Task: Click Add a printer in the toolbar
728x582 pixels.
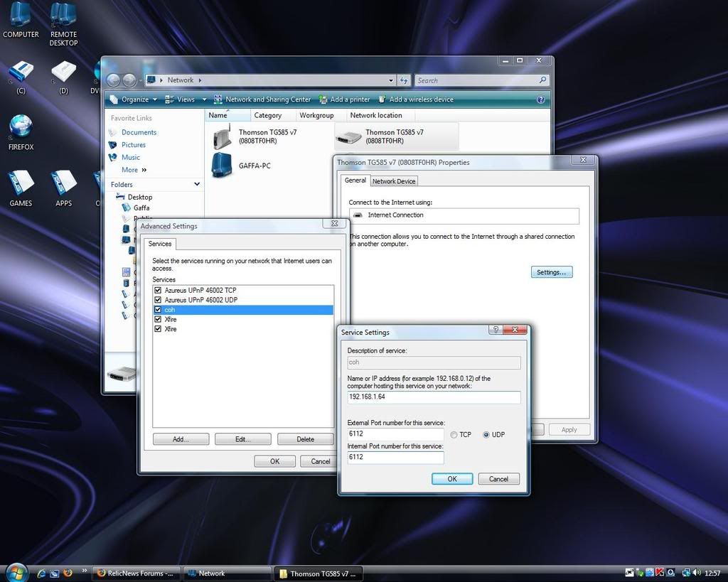Action: [344, 99]
